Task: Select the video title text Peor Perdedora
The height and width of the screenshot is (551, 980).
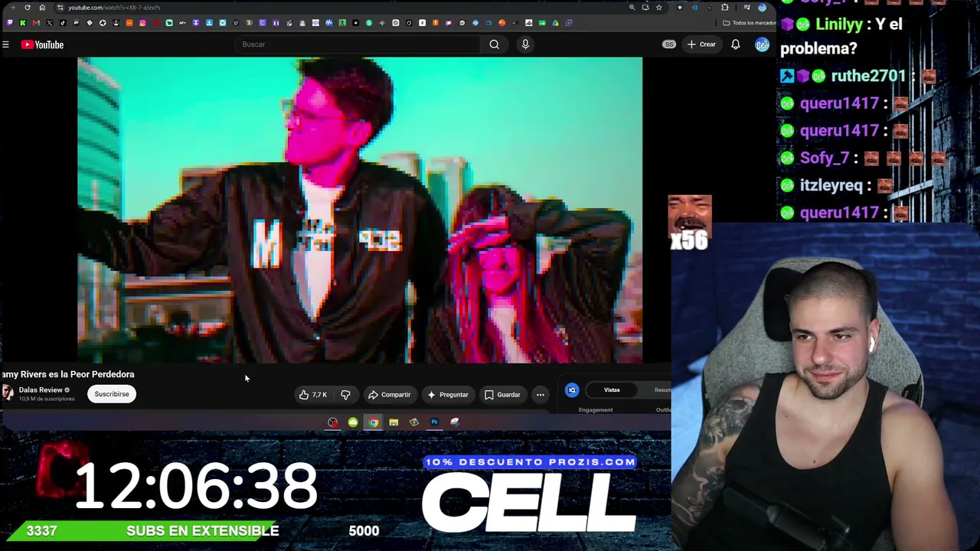Action: pos(103,374)
